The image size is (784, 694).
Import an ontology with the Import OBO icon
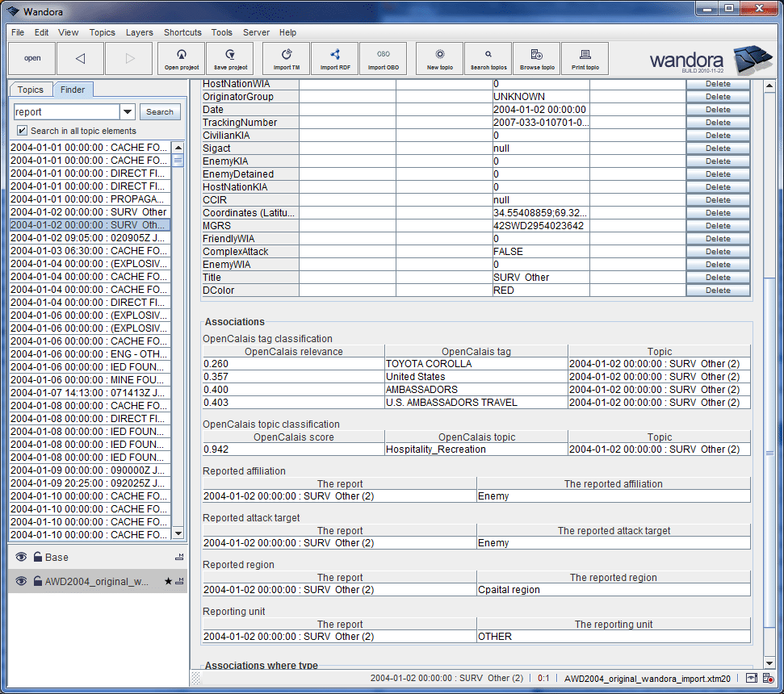point(384,58)
